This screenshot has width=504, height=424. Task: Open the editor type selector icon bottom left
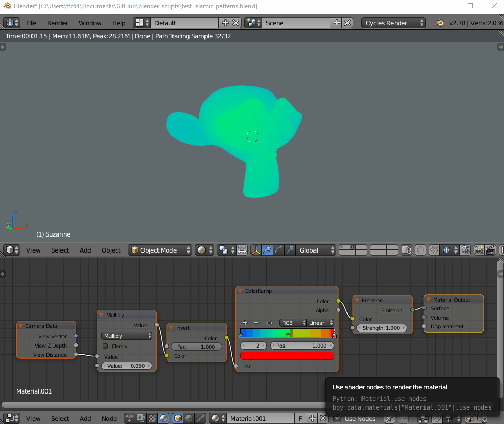tap(11, 418)
